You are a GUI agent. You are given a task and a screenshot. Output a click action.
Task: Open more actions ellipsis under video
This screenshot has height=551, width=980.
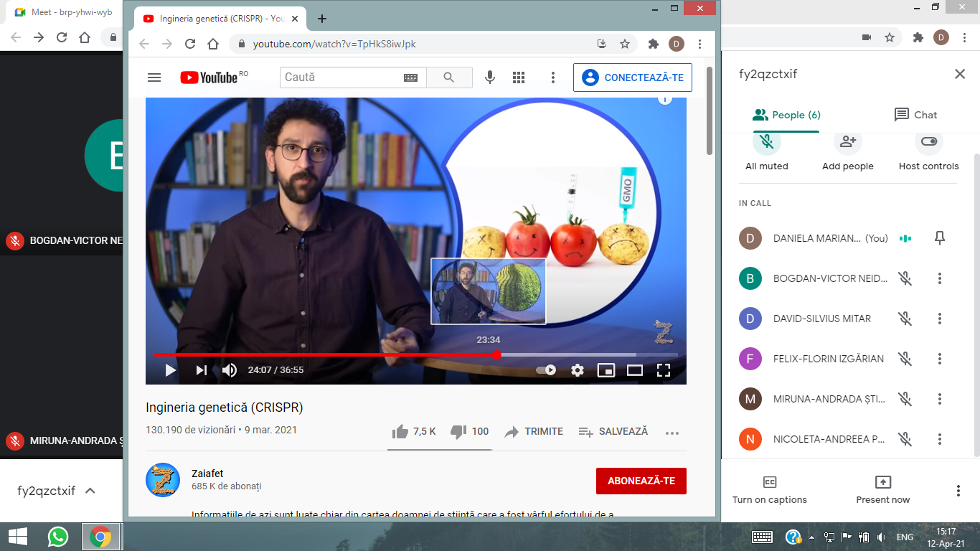672,433
